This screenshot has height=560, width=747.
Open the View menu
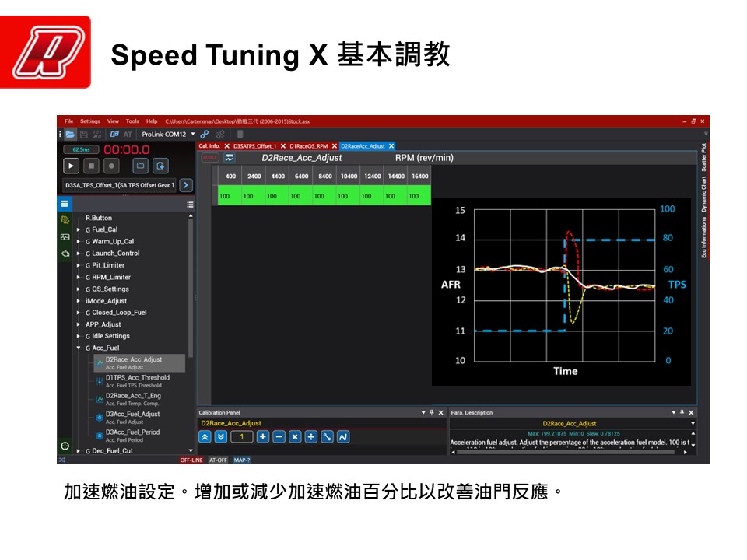113,121
